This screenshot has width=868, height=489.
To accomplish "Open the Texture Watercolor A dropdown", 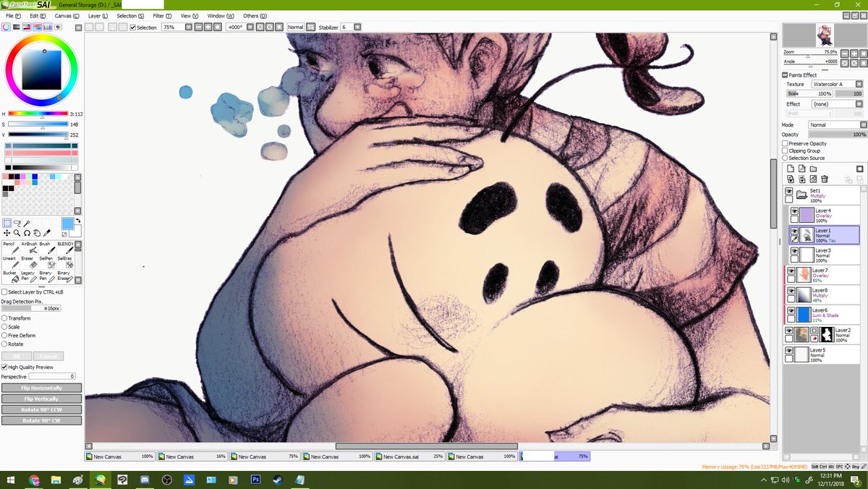I will click(859, 84).
